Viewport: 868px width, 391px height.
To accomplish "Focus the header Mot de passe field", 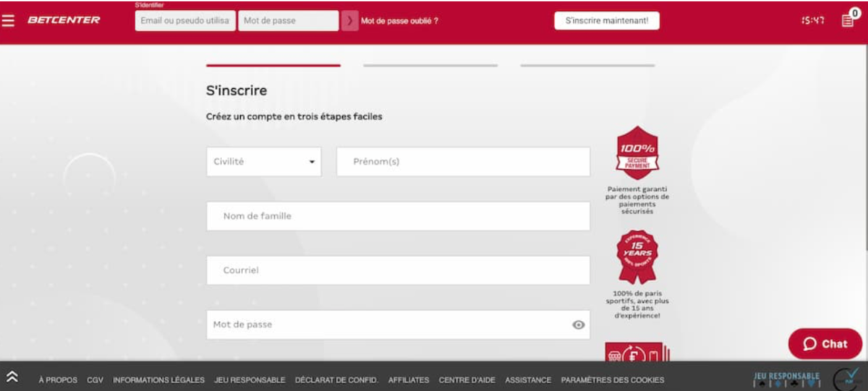I will [x=289, y=21].
